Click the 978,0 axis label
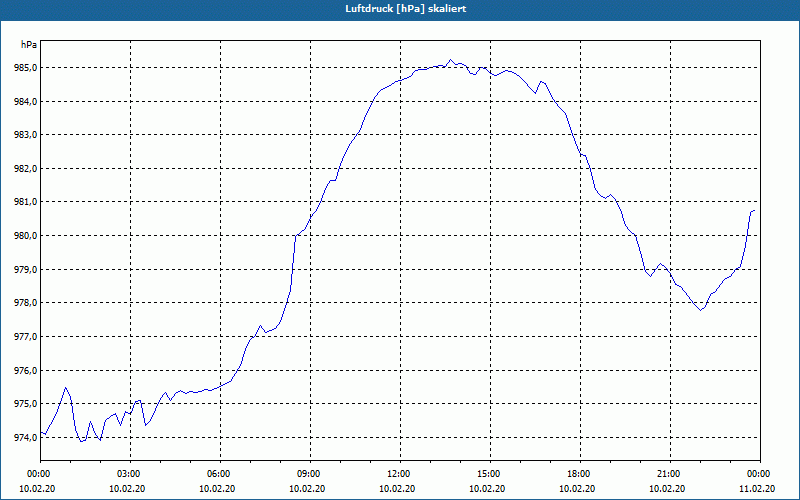 pos(27,303)
